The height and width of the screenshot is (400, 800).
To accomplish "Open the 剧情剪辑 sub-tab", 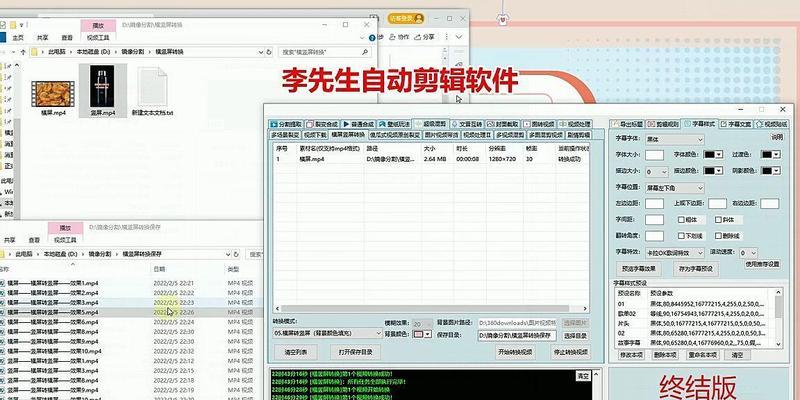I will click(578, 135).
